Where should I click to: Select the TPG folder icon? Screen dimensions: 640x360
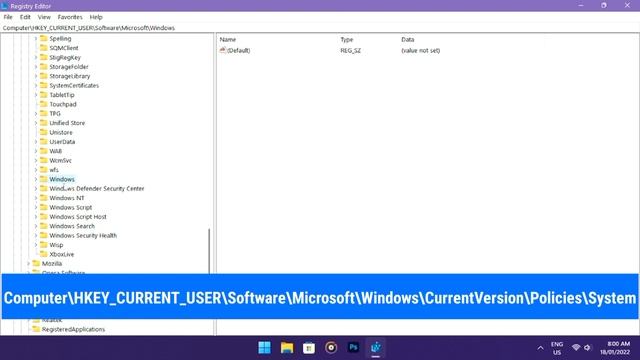(44, 113)
